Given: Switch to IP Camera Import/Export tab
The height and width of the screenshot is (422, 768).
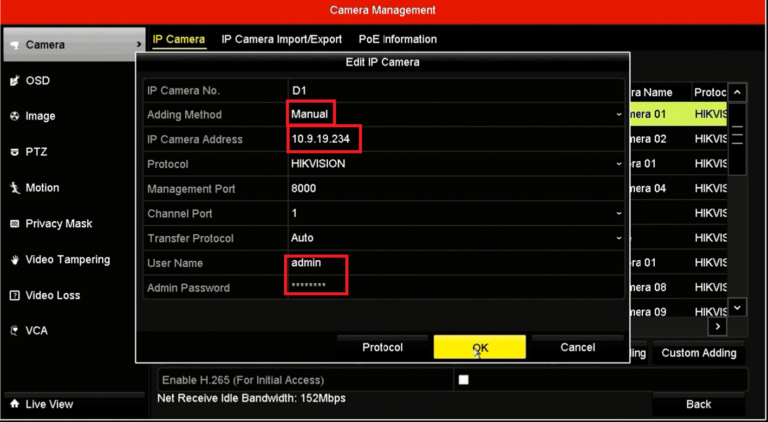Looking at the screenshot, I should click(282, 40).
